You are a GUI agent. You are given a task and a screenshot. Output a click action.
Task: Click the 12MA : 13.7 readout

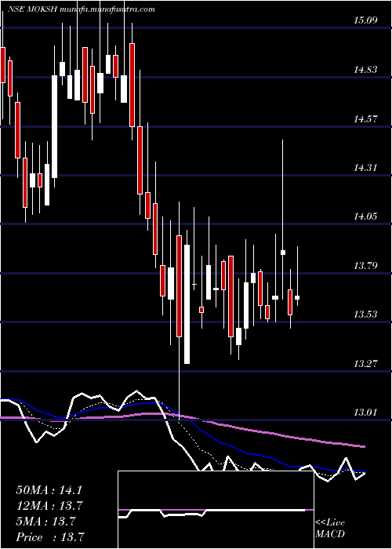(x=49, y=506)
